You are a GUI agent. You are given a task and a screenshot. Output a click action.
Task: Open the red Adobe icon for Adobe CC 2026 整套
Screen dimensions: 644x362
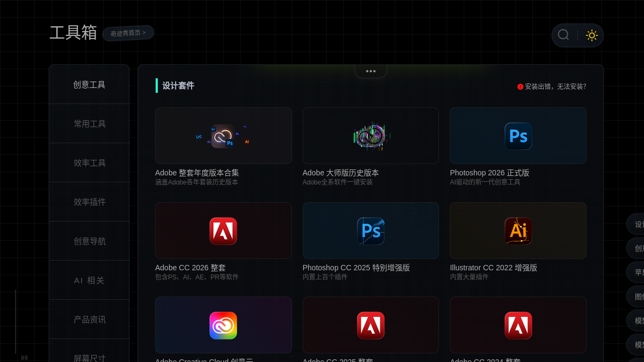223,231
